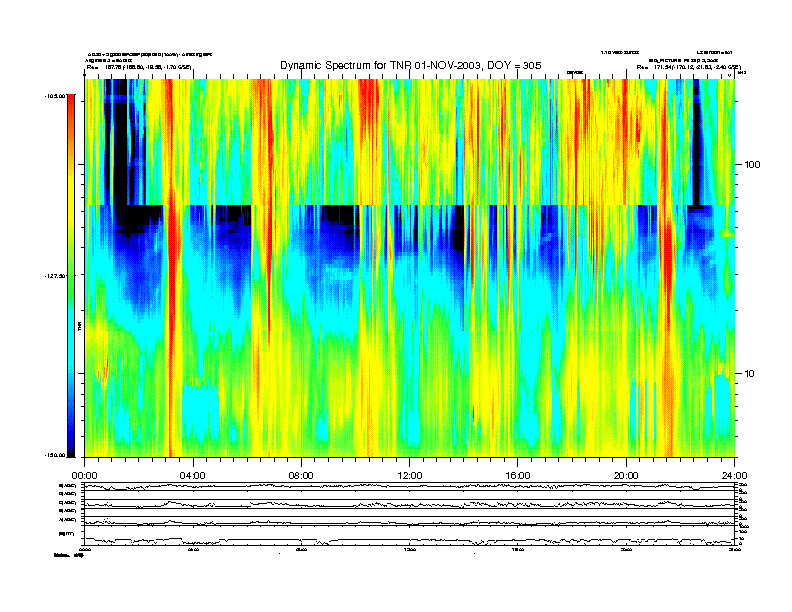Click the 20:00 time axis label
The height and width of the screenshot is (612, 792).
point(626,476)
